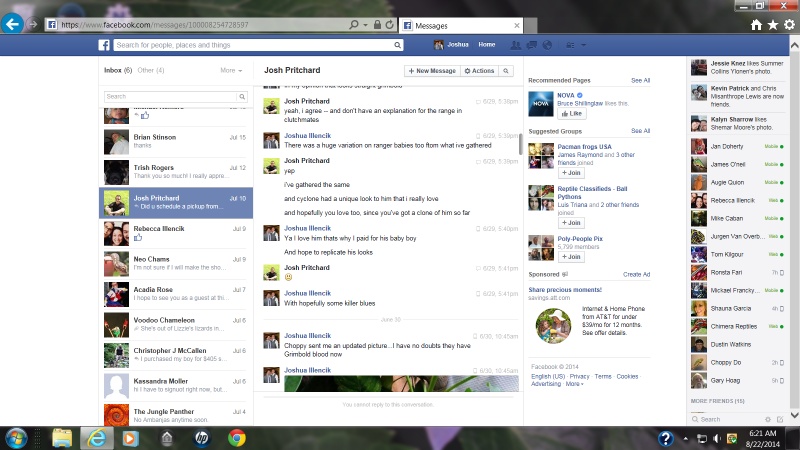Join the Poly-People Pix group
This screenshot has width=800, height=450.
point(571,257)
